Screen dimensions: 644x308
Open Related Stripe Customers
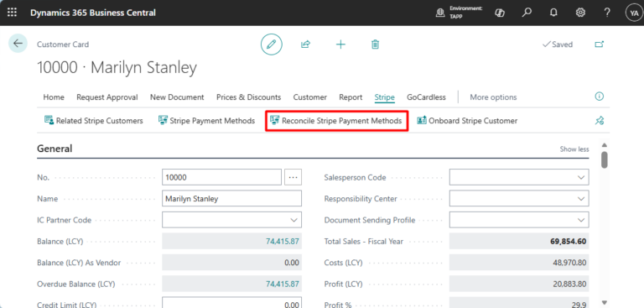[x=94, y=121]
